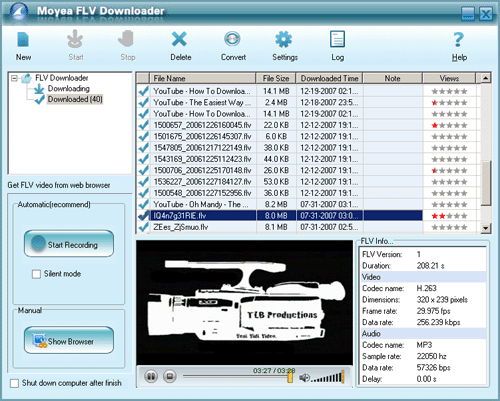The image size is (500, 401).
Task: Mute audio via speaker icon
Action: [x=304, y=378]
